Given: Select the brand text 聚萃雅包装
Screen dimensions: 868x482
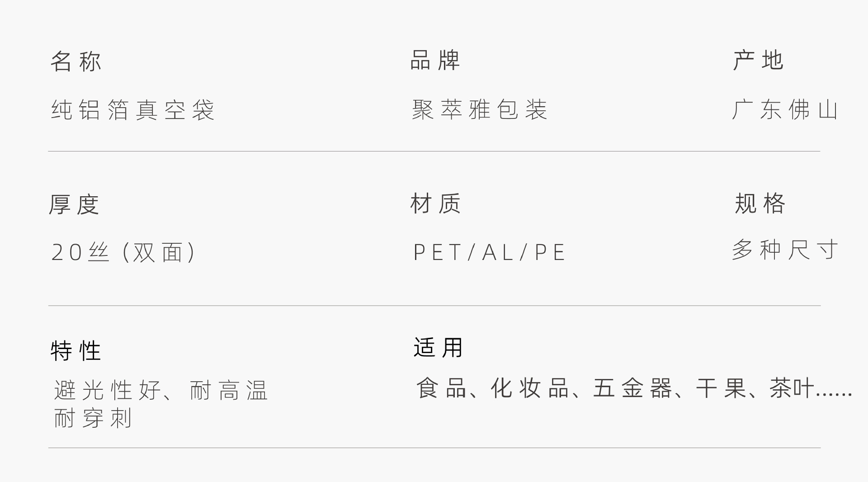Looking at the screenshot, I should (x=480, y=110).
